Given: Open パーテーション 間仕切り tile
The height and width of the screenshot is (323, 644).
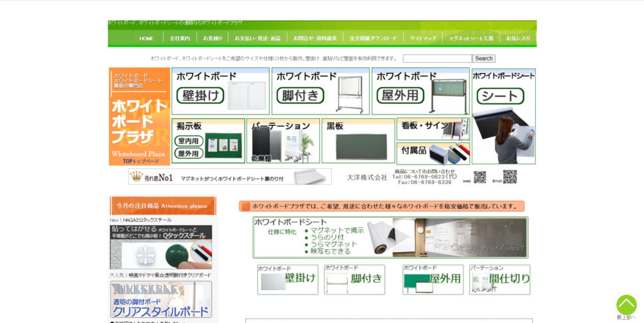Looking at the screenshot, I should click(500, 280).
